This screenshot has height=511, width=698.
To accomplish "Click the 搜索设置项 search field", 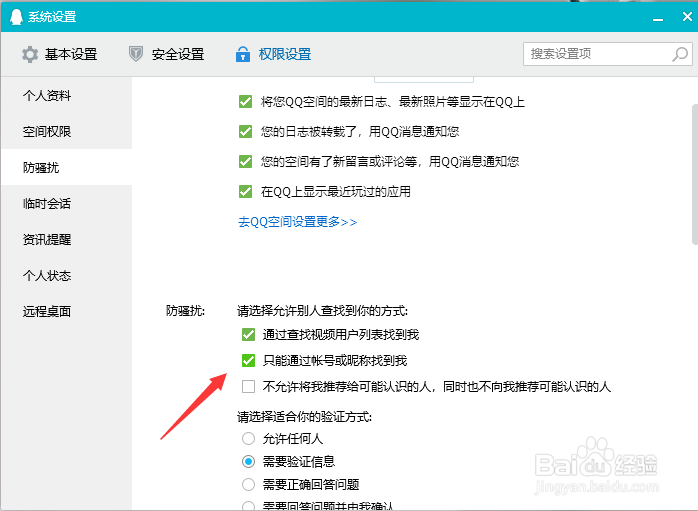I will click(608, 54).
